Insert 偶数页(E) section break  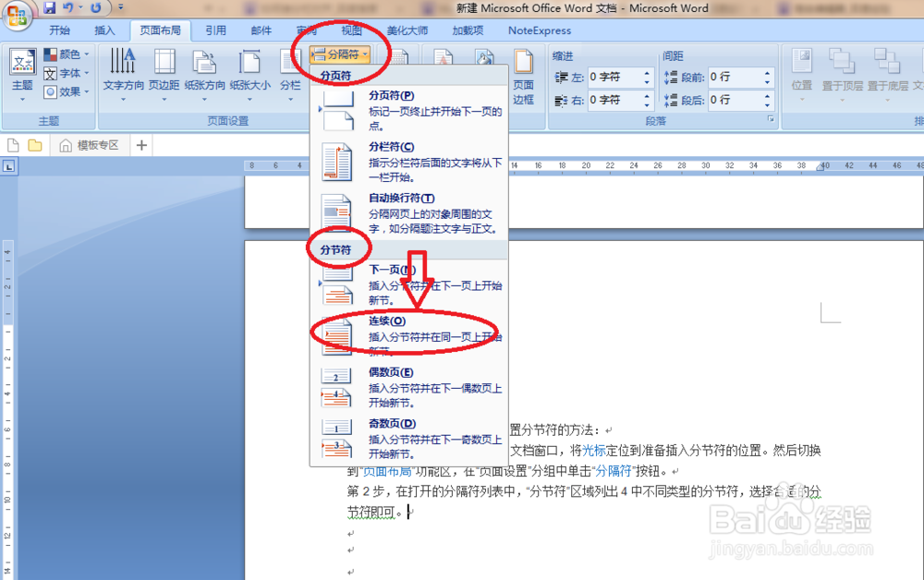409,387
